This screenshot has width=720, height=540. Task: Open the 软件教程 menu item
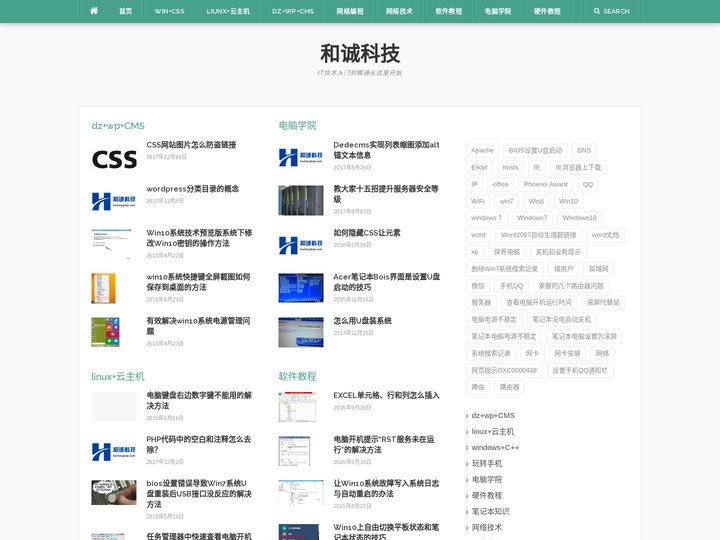[449, 11]
